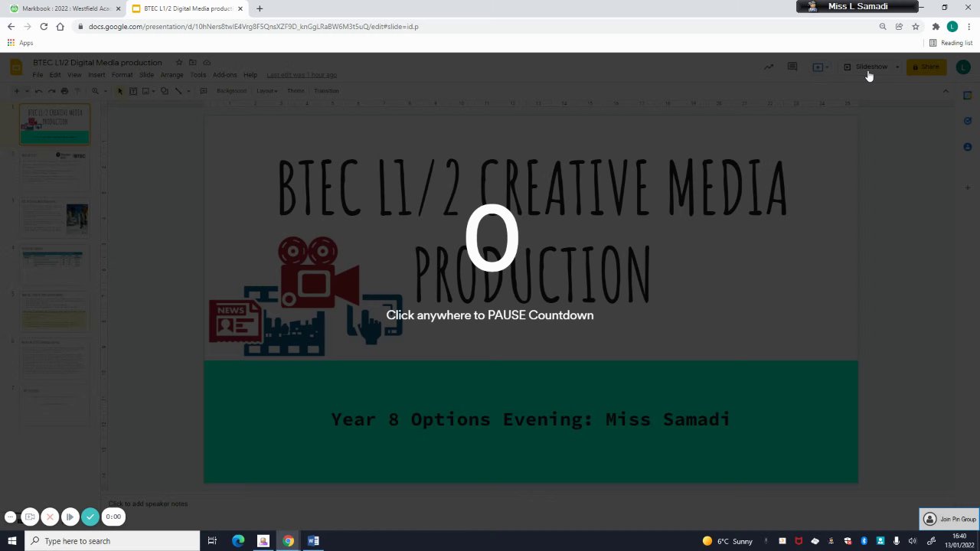The image size is (980, 551).
Task: Click the Google Slides home logo
Action: click(15, 67)
